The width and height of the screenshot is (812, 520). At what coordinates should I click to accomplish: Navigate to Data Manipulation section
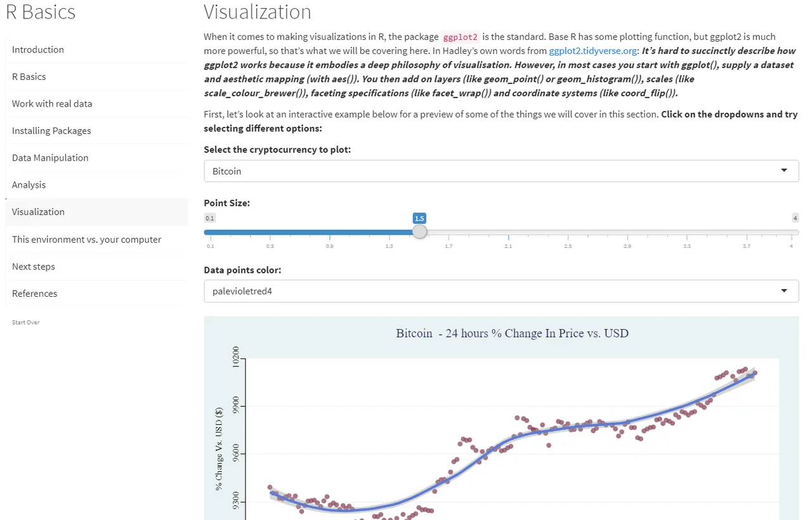pos(96,158)
